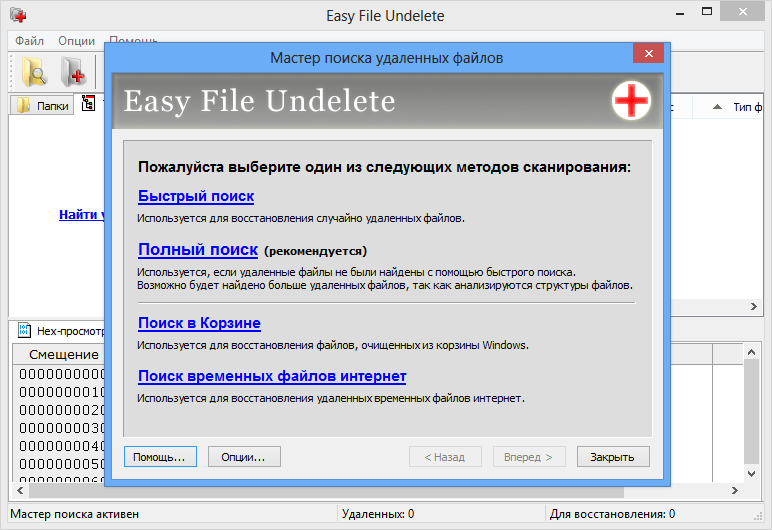Viewport: 772px width, 530px height.
Task: Click status text Мастер поиска активен
Action: 74,514
